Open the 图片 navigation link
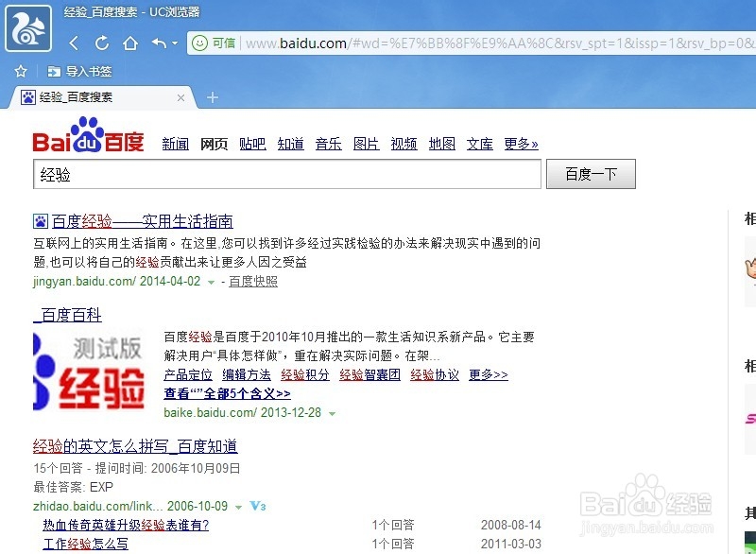This screenshot has height=554, width=756. click(x=366, y=144)
